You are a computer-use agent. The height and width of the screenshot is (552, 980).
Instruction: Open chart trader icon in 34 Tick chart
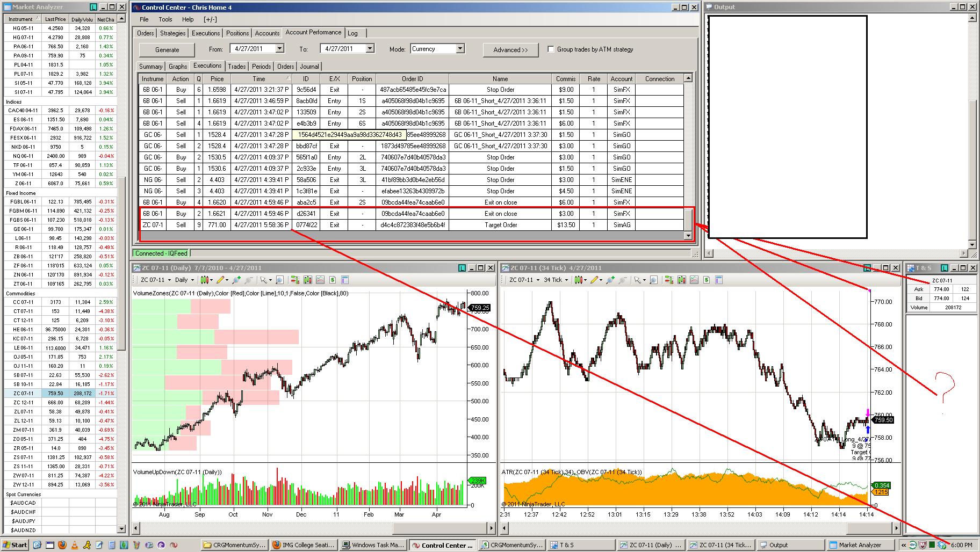(668, 280)
